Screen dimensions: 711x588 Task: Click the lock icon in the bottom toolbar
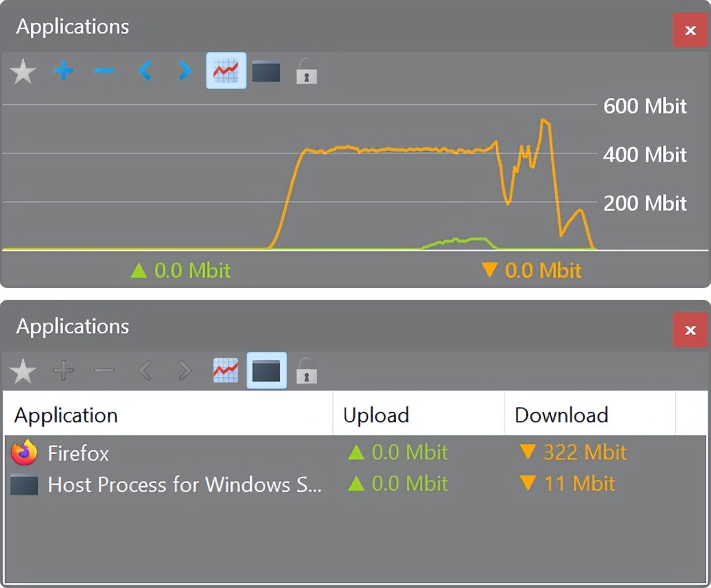click(x=306, y=370)
